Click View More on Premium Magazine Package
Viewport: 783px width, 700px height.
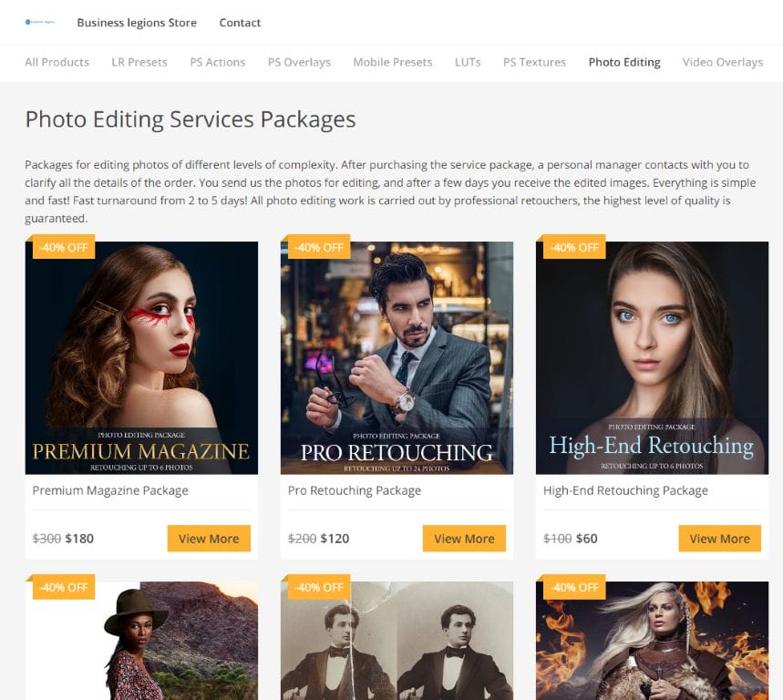tap(209, 539)
